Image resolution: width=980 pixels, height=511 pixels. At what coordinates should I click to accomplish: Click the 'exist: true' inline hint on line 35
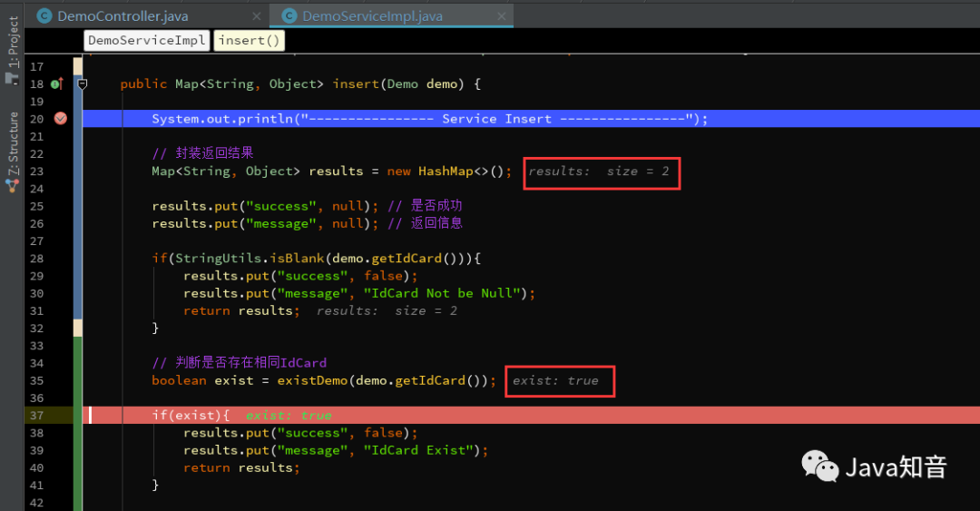click(555, 381)
